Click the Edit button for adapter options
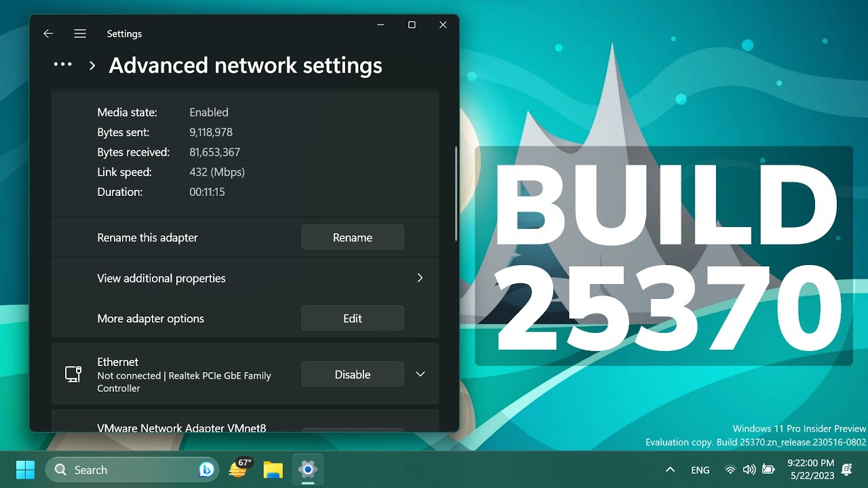The image size is (868, 488). [x=353, y=318]
